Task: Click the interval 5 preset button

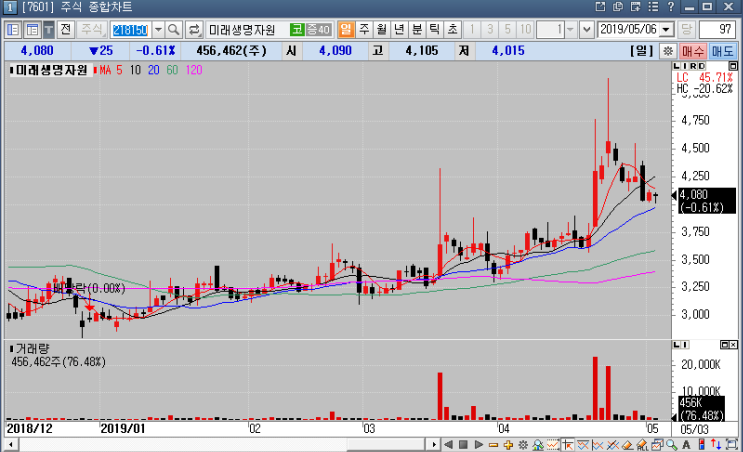Action: point(507,29)
